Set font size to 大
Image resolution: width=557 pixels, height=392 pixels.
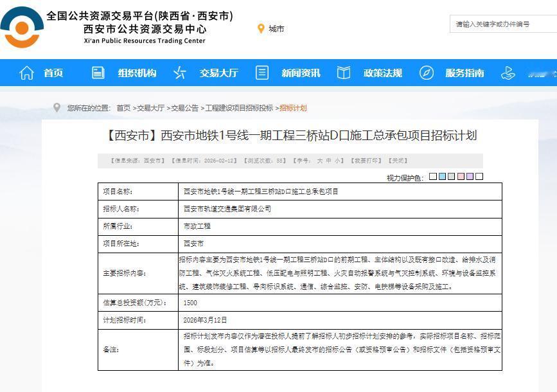click(x=320, y=161)
